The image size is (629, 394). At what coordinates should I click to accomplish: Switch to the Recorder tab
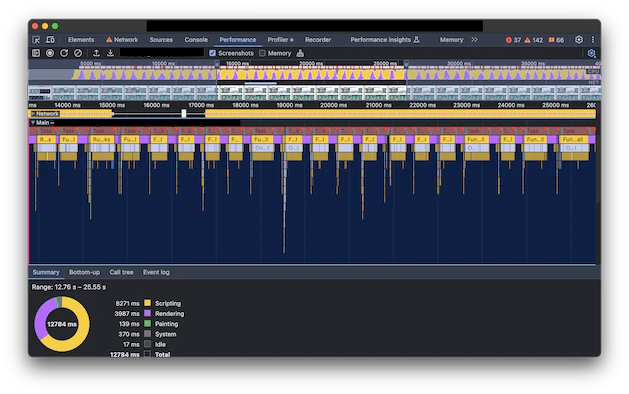[318, 40]
